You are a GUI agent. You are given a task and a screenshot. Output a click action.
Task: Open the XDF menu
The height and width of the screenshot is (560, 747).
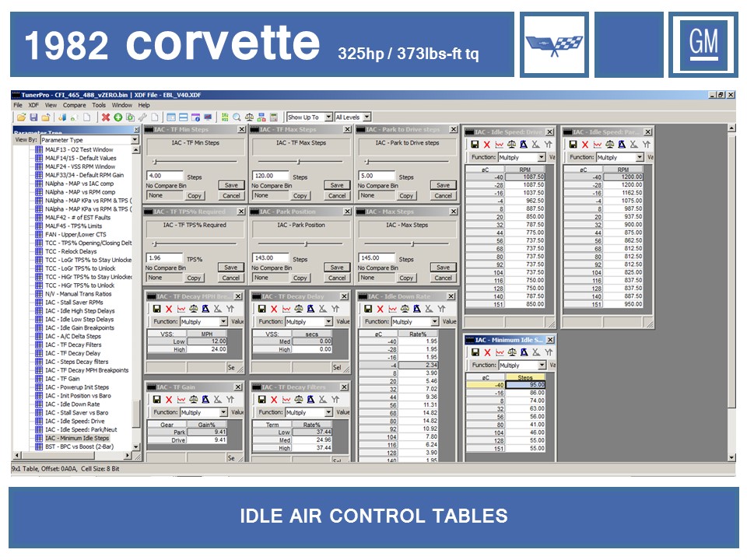pos(33,105)
